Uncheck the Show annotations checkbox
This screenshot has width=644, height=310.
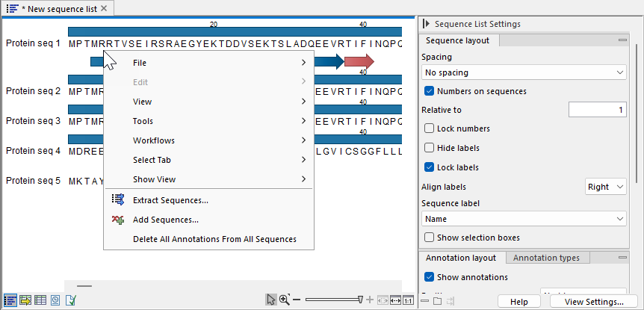pyautogui.click(x=430, y=277)
